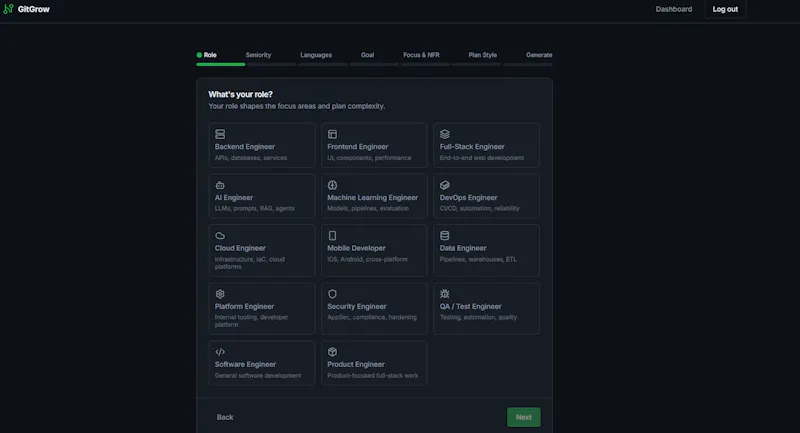Click 'UI, components, performance' description
800x433 pixels.
[369, 158]
